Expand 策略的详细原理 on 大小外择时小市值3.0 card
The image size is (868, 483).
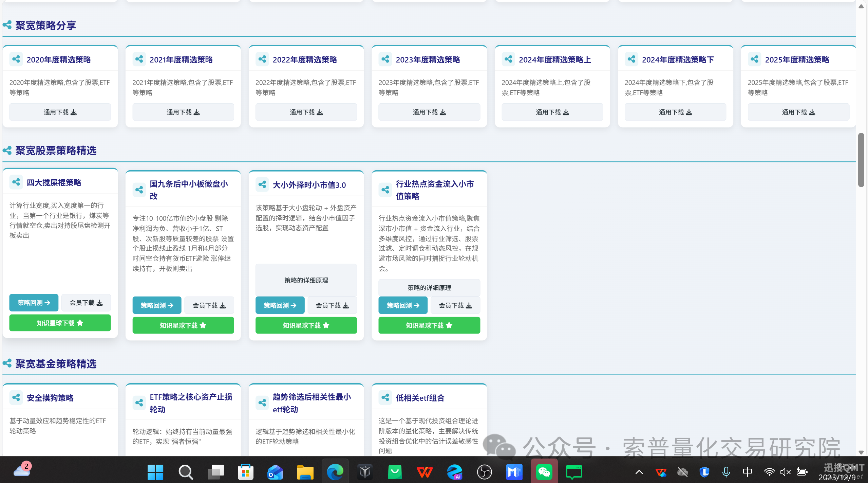pyautogui.click(x=306, y=280)
